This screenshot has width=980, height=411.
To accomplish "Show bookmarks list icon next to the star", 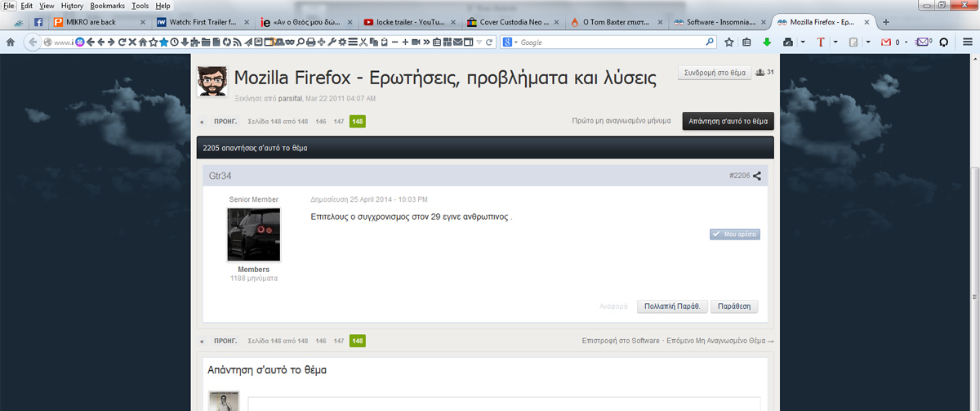I will (x=746, y=42).
